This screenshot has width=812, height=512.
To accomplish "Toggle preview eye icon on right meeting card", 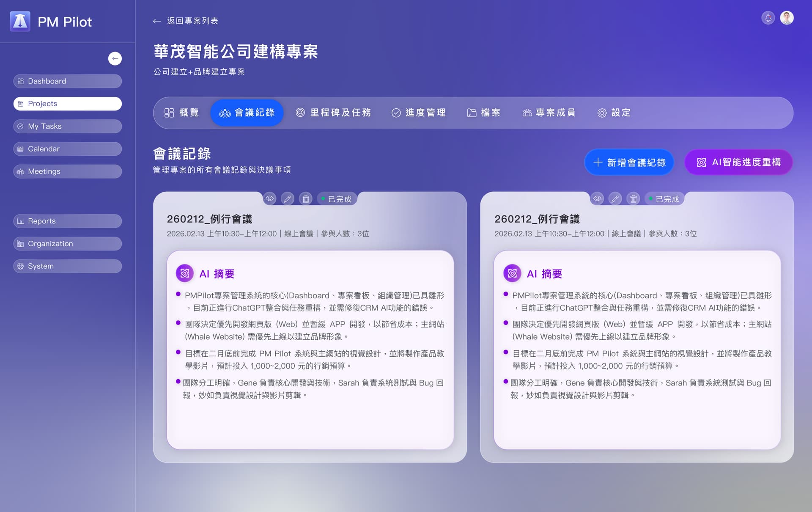I will (x=597, y=198).
